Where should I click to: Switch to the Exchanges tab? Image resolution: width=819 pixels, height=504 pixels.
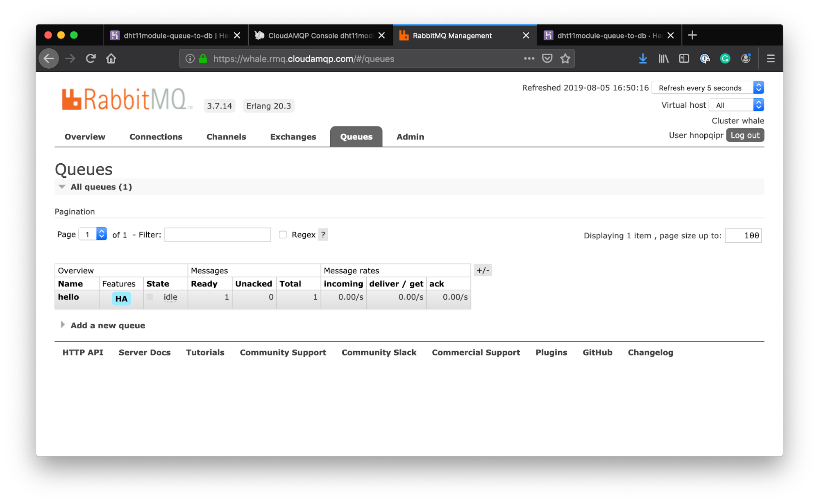click(x=293, y=137)
